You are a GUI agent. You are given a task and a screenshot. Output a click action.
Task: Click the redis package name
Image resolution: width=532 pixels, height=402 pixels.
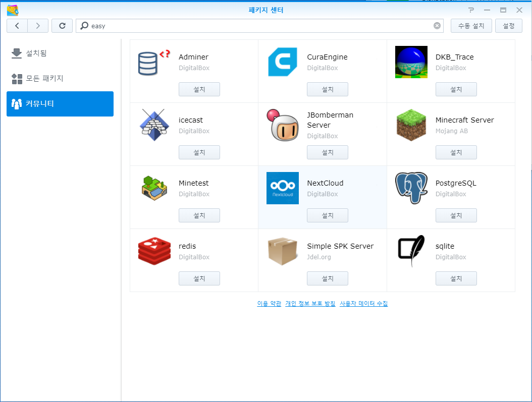tap(187, 246)
